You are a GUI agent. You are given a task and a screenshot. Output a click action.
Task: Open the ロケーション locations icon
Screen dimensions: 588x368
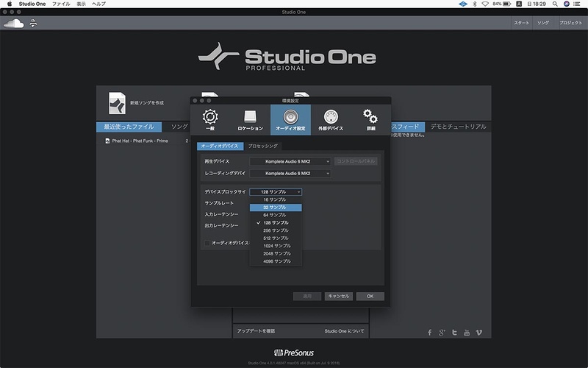click(x=250, y=120)
